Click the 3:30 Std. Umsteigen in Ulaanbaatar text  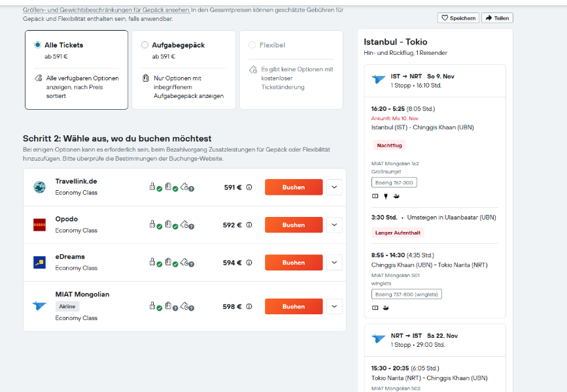pos(434,218)
